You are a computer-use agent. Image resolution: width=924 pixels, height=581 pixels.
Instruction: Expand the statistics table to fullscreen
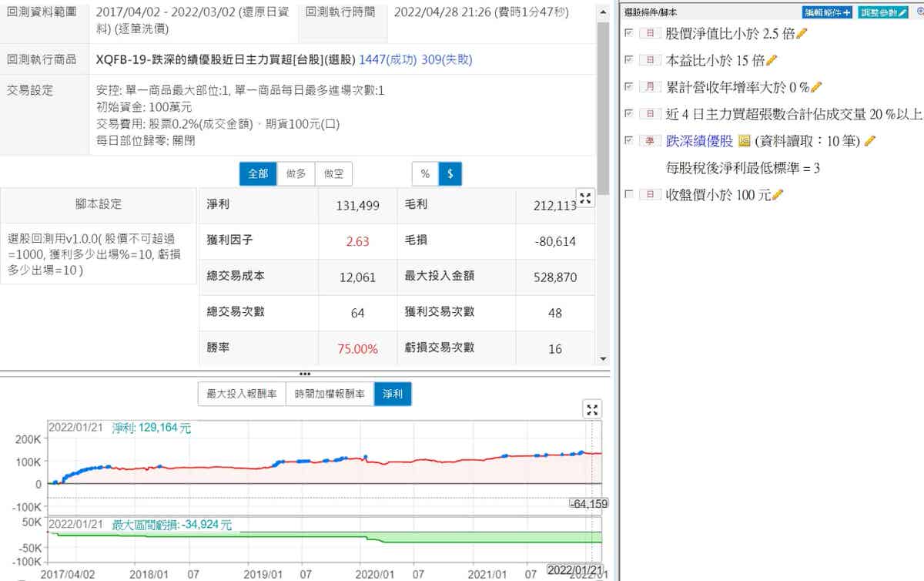585,198
